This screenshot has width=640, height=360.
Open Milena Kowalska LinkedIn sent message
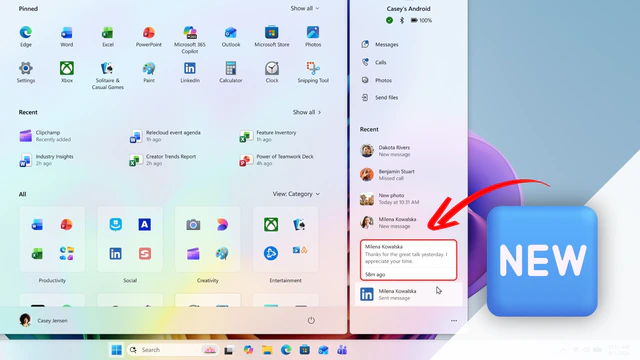408,294
